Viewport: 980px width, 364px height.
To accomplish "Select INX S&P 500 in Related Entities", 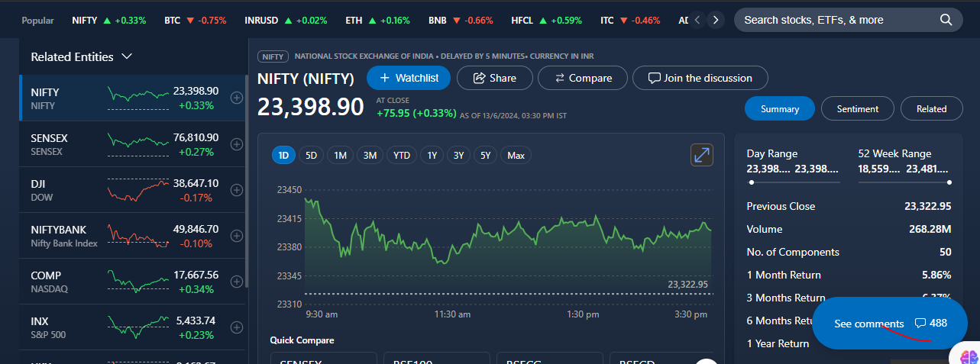I will (x=132, y=327).
